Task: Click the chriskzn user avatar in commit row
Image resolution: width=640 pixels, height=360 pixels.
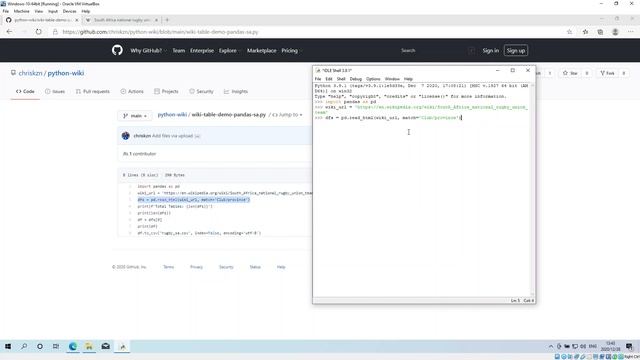Action: (x=126, y=136)
